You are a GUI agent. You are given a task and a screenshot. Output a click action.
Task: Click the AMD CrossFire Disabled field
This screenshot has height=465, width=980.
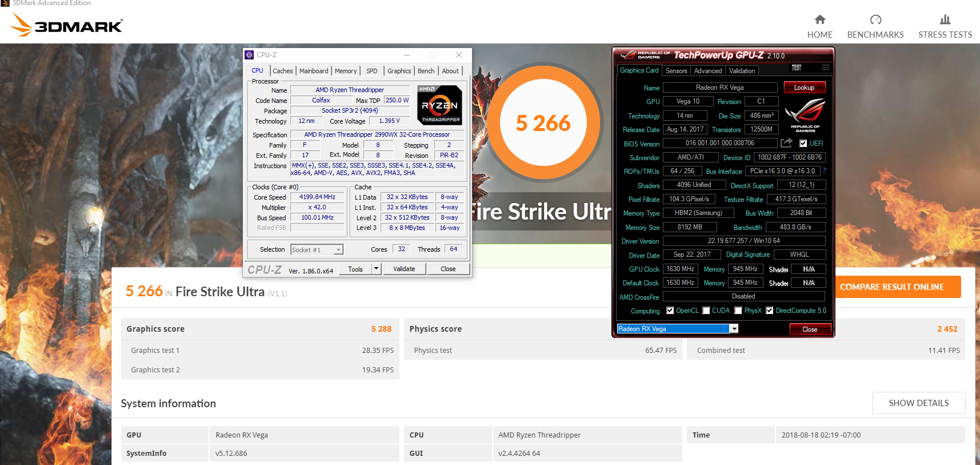tap(744, 296)
